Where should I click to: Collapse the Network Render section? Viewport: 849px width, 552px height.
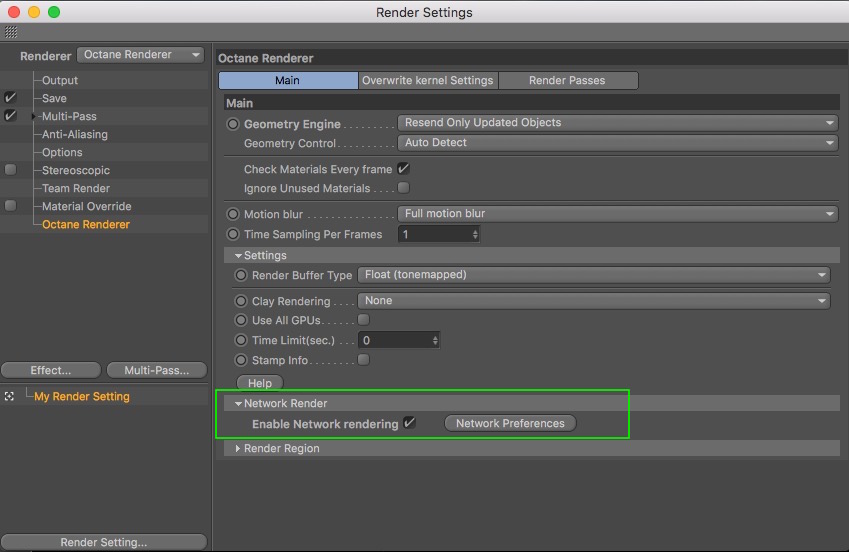(238, 404)
